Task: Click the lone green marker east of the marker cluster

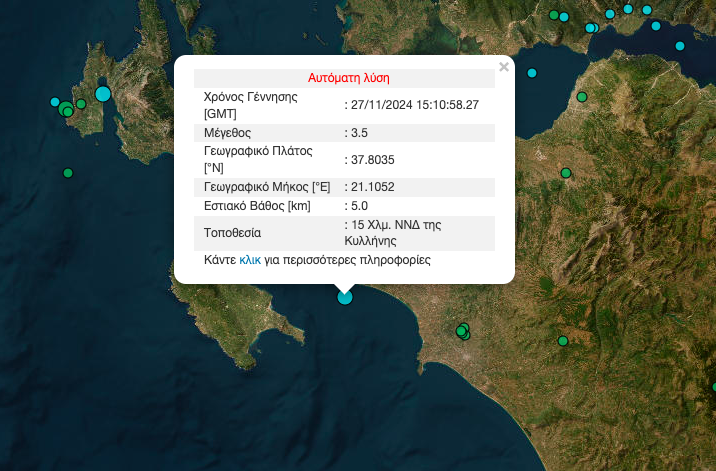Action: point(563,341)
